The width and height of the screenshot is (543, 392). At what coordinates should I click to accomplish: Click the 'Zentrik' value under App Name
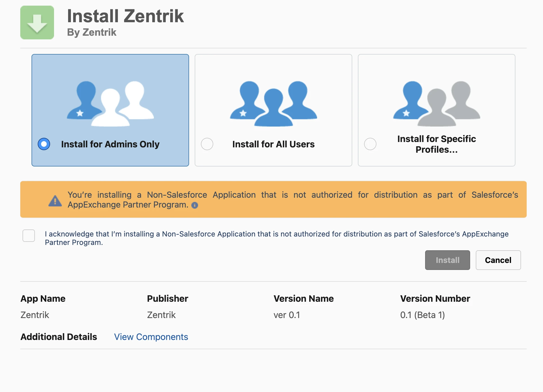pos(35,315)
